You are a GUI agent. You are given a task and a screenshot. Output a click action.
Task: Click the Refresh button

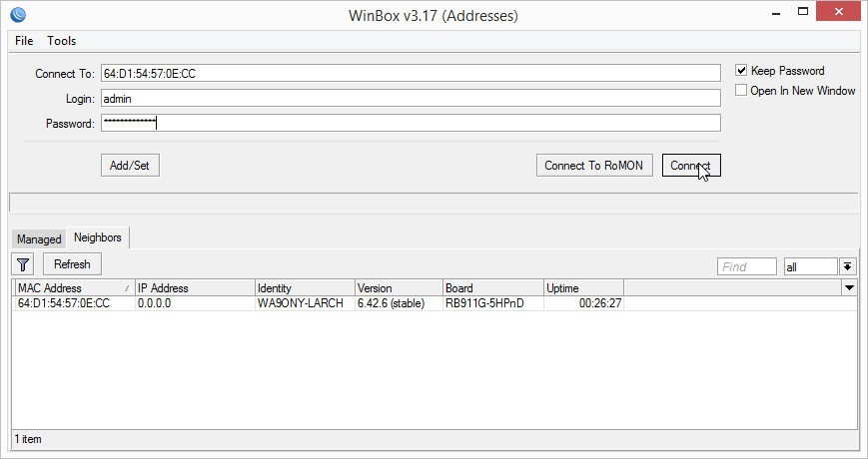click(72, 264)
